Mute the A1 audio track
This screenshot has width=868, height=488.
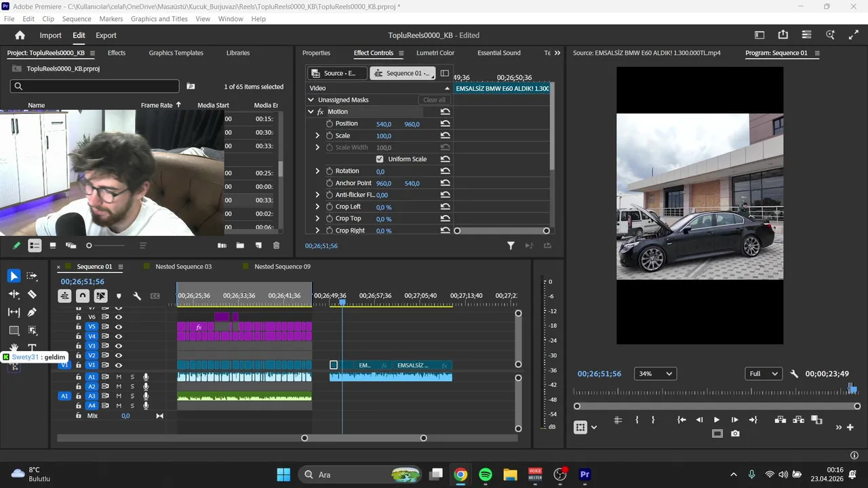pyautogui.click(x=119, y=377)
